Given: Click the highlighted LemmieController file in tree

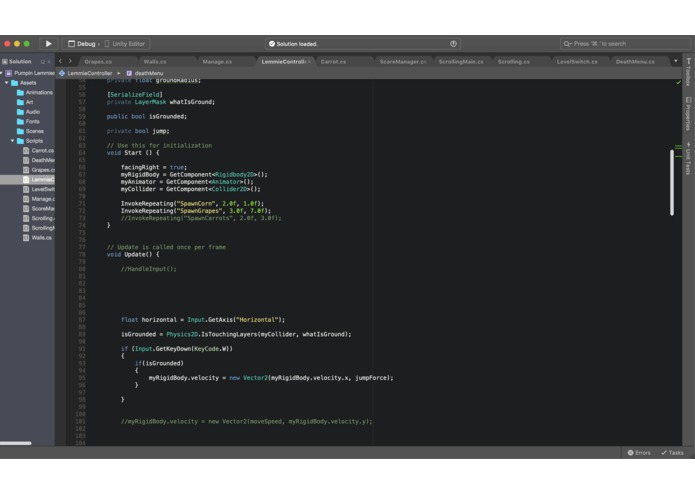Looking at the screenshot, I should tap(27, 179).
